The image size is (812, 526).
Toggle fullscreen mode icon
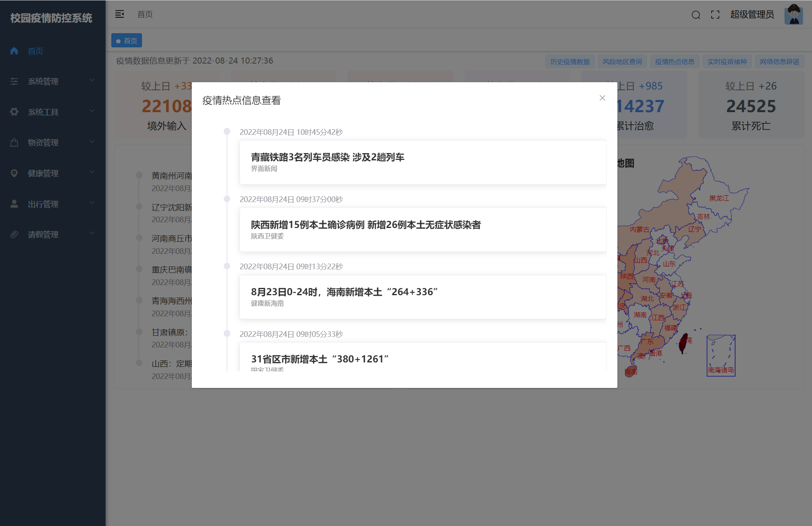tap(715, 15)
